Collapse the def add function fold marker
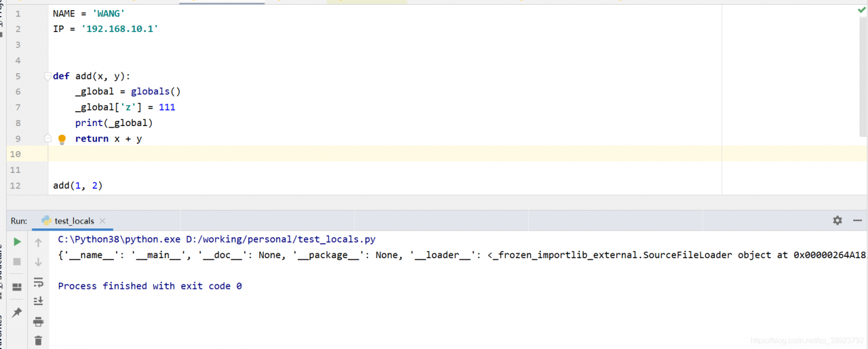The image size is (868, 349). click(x=47, y=76)
